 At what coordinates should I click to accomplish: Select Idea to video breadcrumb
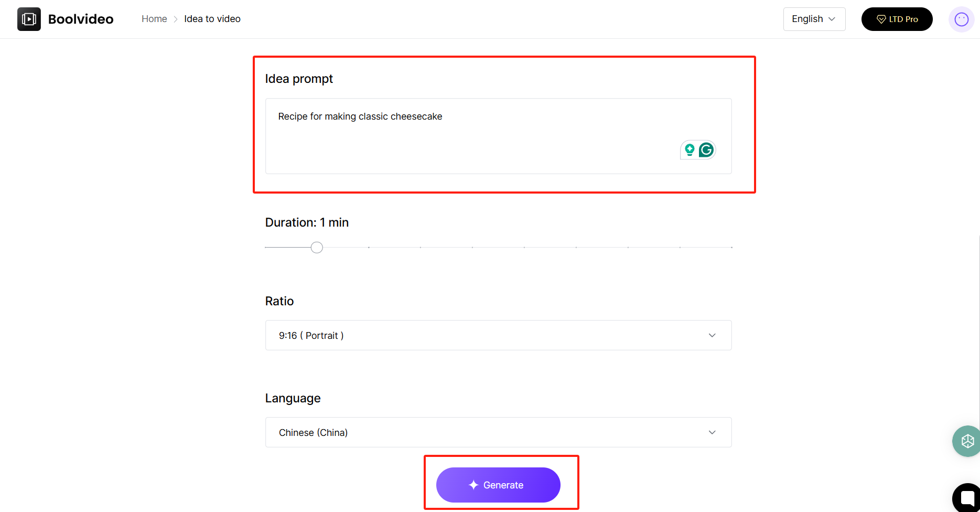(x=212, y=19)
